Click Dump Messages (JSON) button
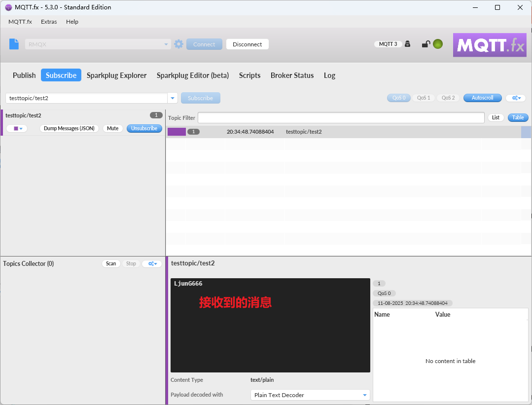532x405 pixels. point(69,128)
